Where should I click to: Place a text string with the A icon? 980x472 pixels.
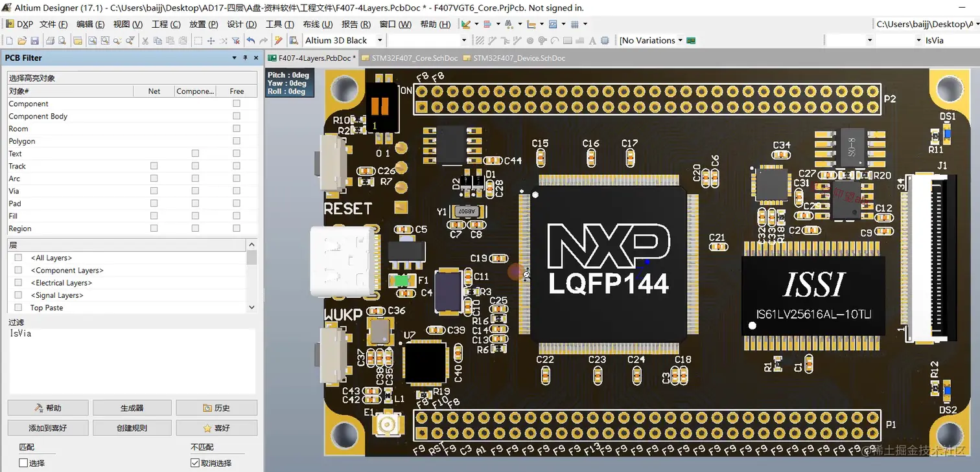[592, 40]
